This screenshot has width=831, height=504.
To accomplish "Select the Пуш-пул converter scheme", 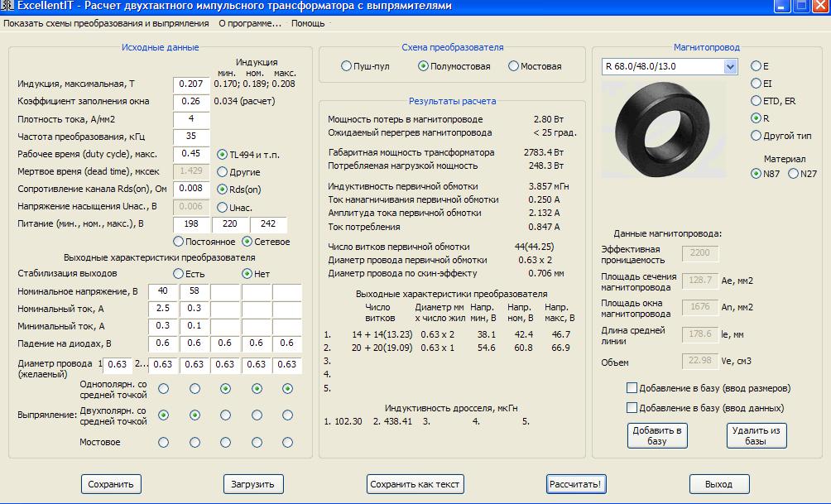I will [x=346, y=66].
